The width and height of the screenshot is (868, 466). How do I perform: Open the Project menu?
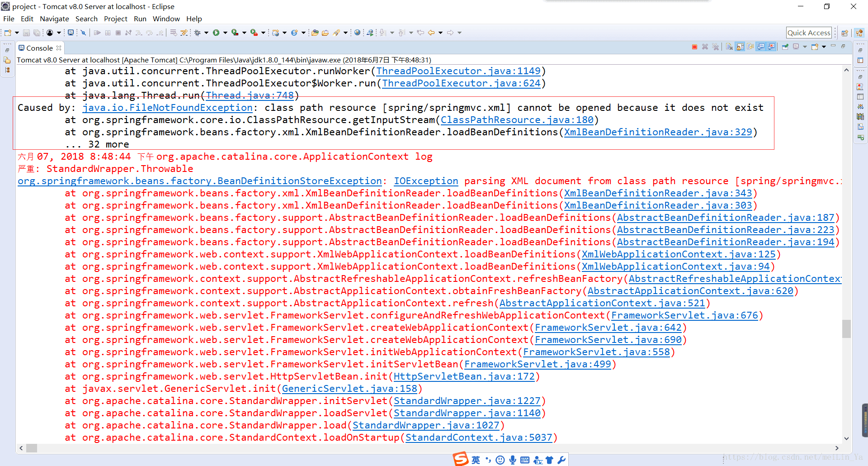(x=116, y=19)
